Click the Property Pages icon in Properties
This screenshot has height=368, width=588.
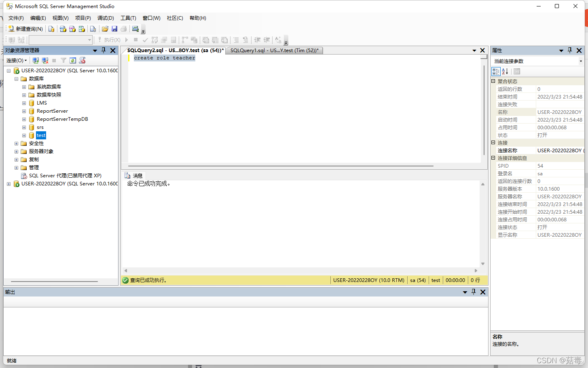[517, 71]
